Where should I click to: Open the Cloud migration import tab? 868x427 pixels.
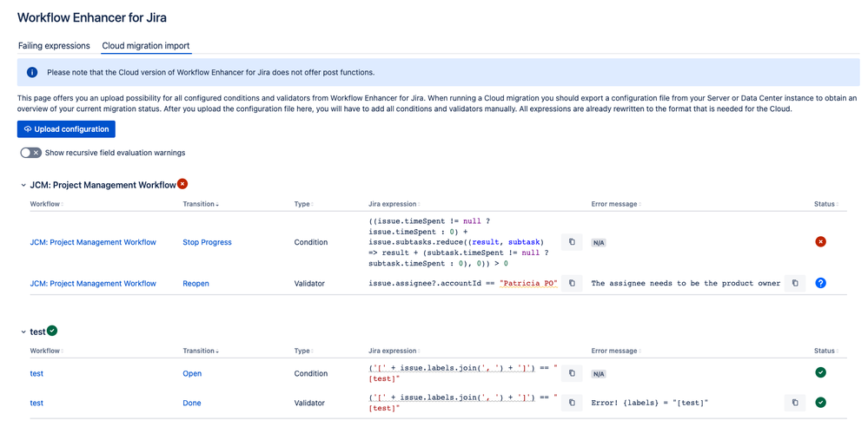(x=146, y=45)
